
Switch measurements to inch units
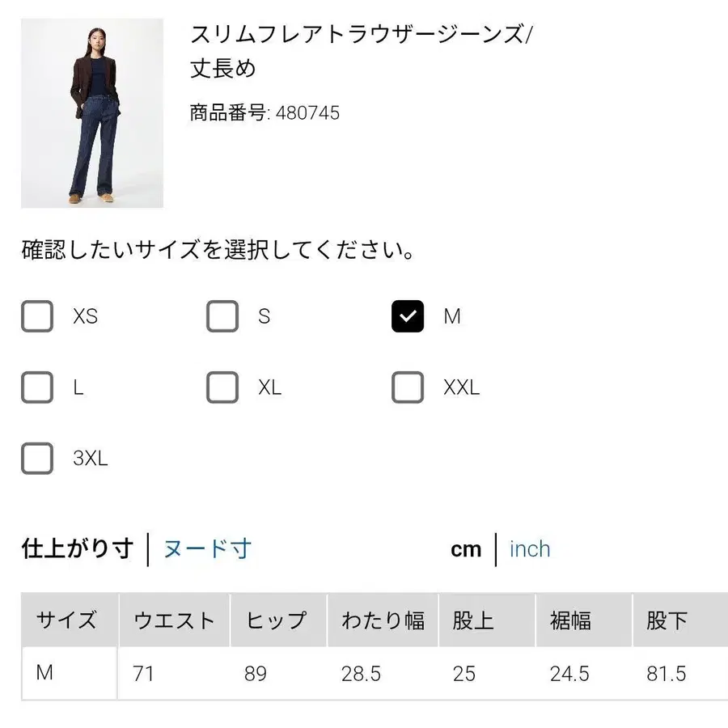pyautogui.click(x=529, y=549)
